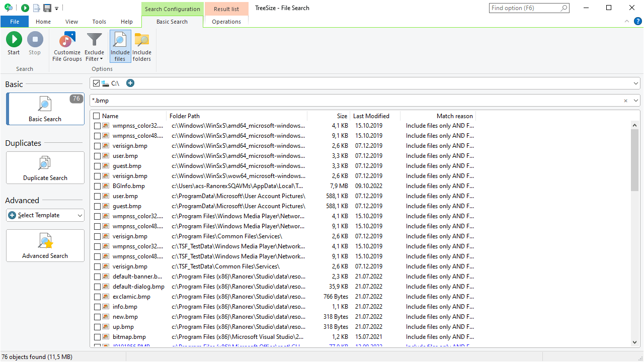Image resolution: width=644 pixels, height=362 pixels.
Task: Switch to the Operations tab
Action: 226,22
